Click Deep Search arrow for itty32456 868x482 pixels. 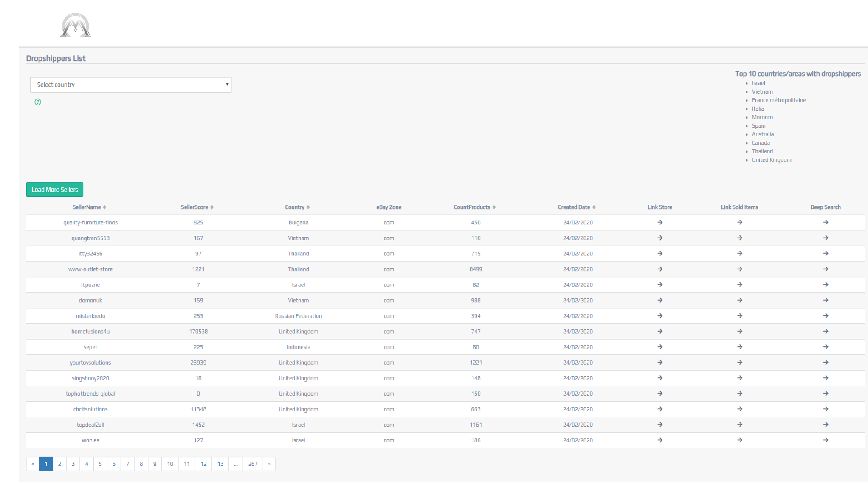coord(826,253)
